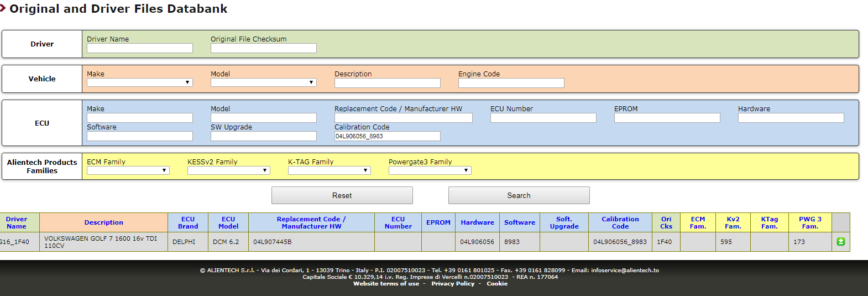868x296 pixels.
Task: Open Website terms of use link
Action: (386, 284)
